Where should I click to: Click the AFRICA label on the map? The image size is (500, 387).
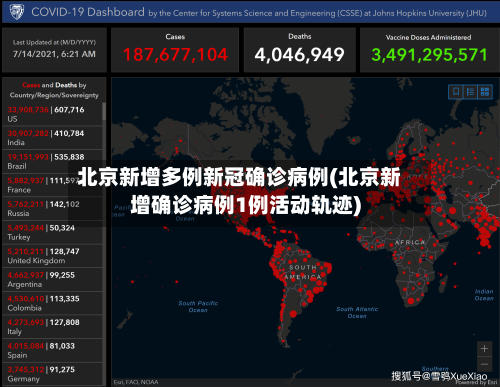pyautogui.click(x=410, y=242)
